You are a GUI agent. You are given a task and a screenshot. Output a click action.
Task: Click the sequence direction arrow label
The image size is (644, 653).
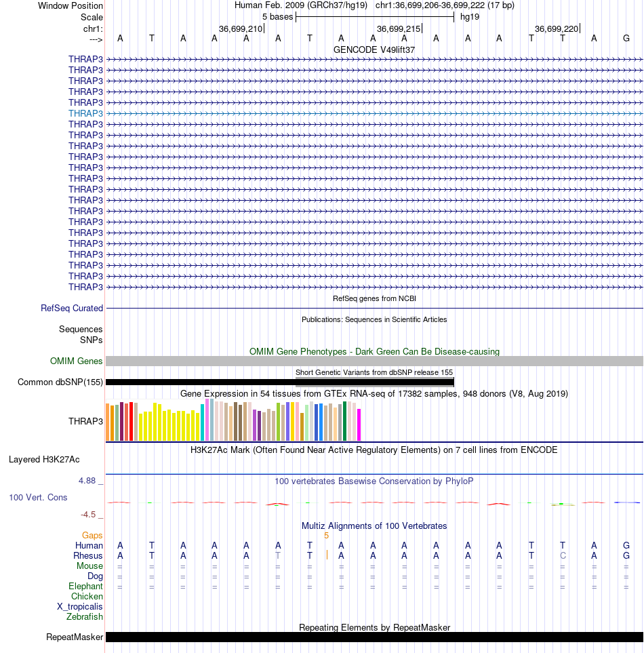(x=96, y=39)
